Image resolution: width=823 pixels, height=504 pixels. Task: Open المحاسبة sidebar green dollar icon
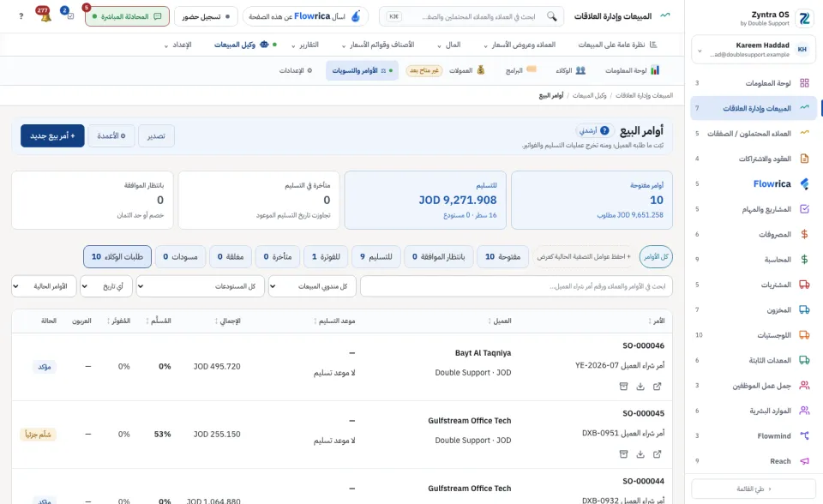pyautogui.click(x=804, y=260)
